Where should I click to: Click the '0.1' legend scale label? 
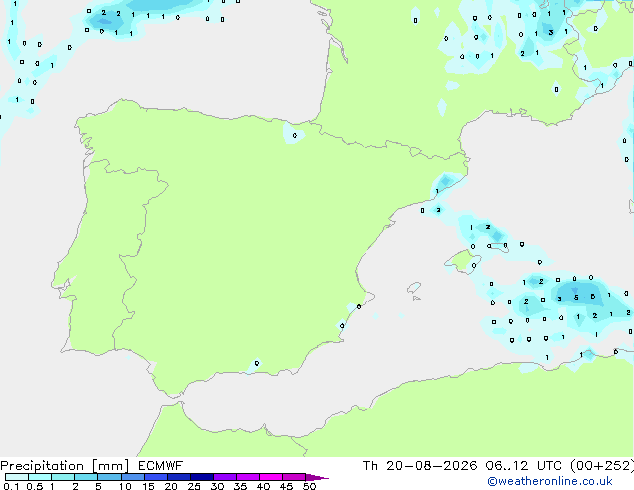[x=11, y=486]
